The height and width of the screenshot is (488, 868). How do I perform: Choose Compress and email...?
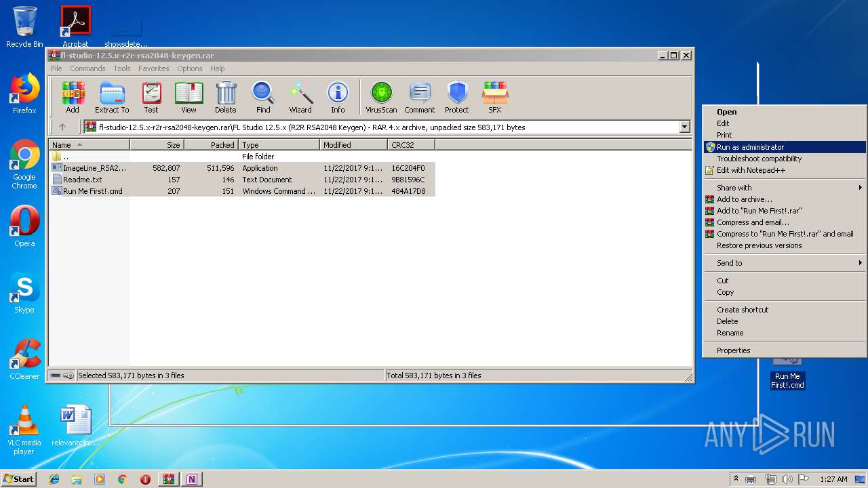pos(785,222)
